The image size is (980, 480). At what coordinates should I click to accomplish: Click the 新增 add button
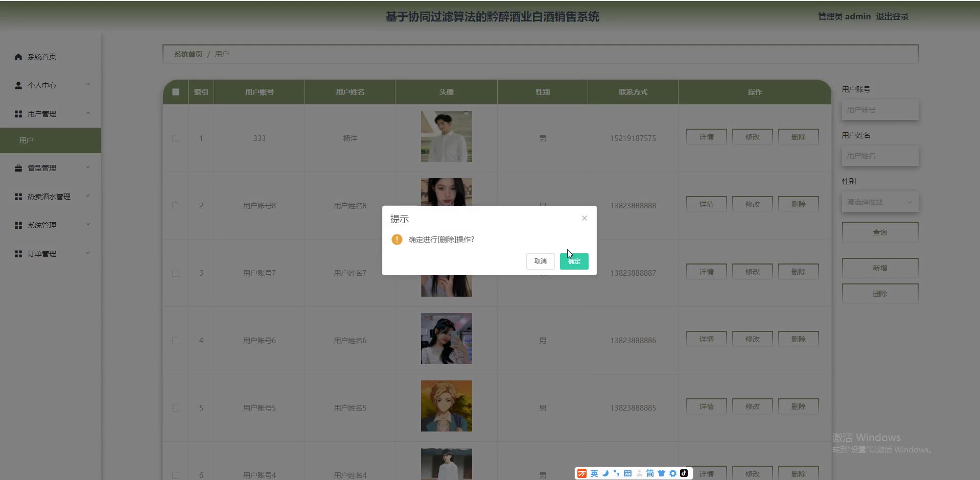tap(880, 268)
